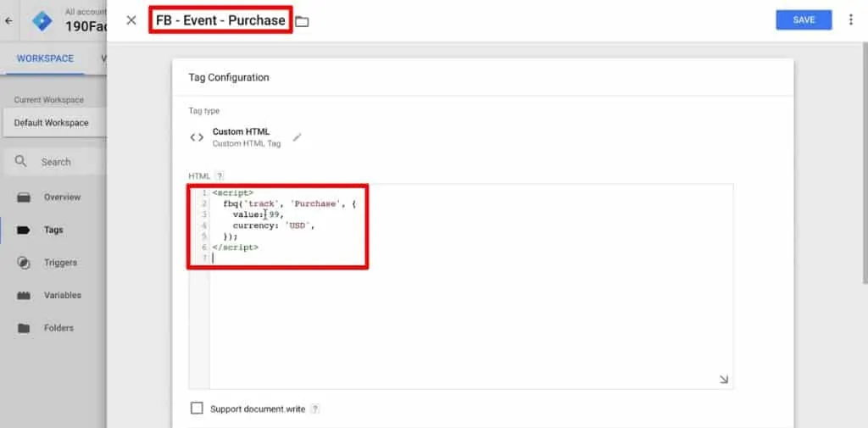Open Tags in the sidebar
The width and height of the screenshot is (868, 428).
pyautogui.click(x=53, y=230)
